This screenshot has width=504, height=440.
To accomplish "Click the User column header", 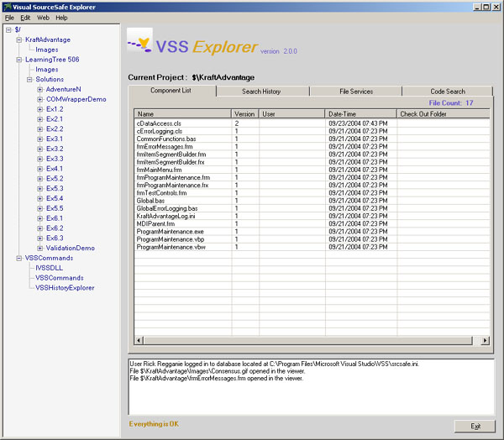I will point(291,114).
